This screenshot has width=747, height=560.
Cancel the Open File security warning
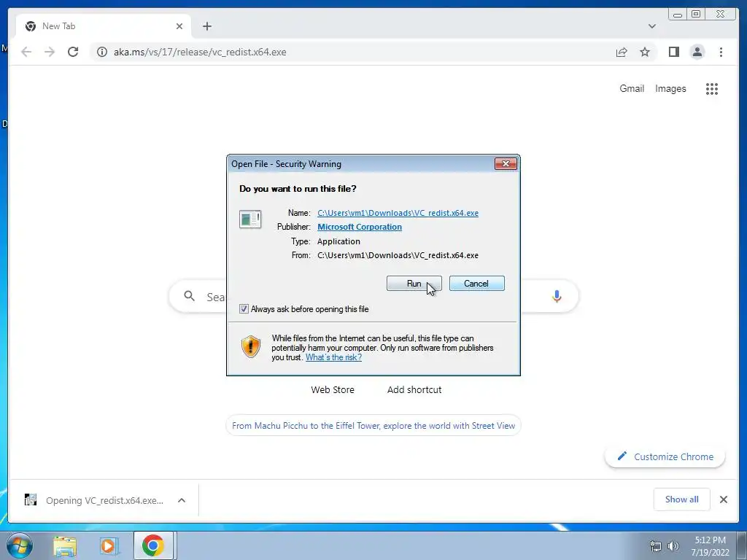point(476,284)
